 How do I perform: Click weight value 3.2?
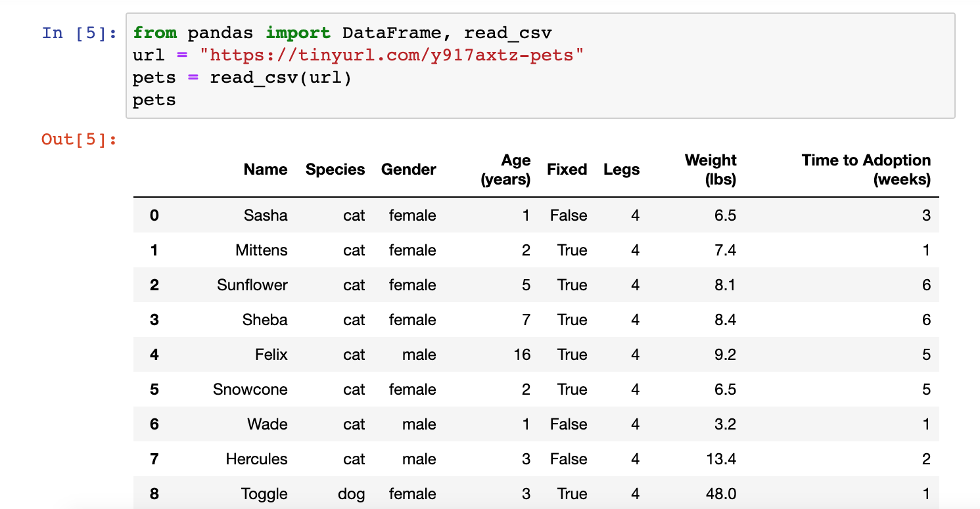point(725,424)
